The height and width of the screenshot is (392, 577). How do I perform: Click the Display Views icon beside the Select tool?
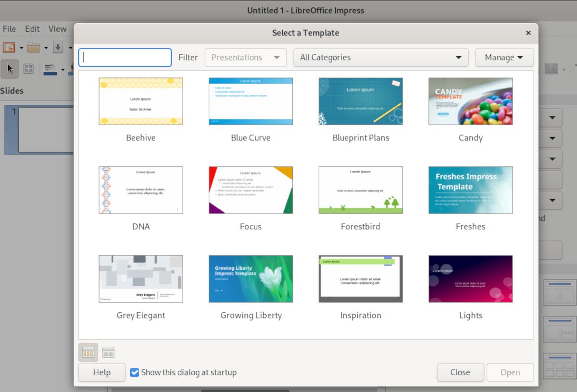(28, 69)
